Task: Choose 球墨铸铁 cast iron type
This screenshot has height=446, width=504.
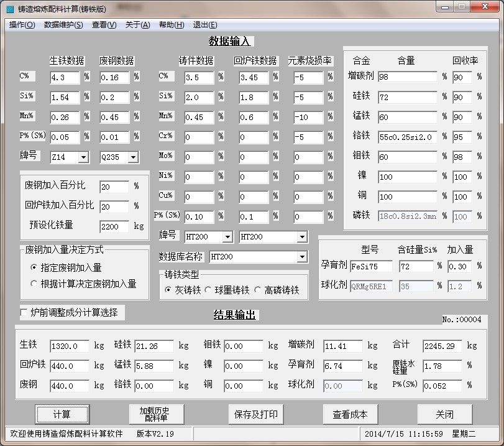Action: (209, 290)
